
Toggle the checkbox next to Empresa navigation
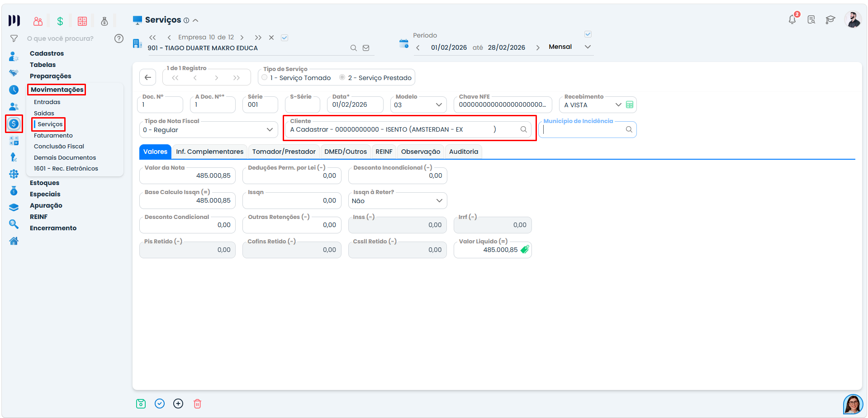285,38
